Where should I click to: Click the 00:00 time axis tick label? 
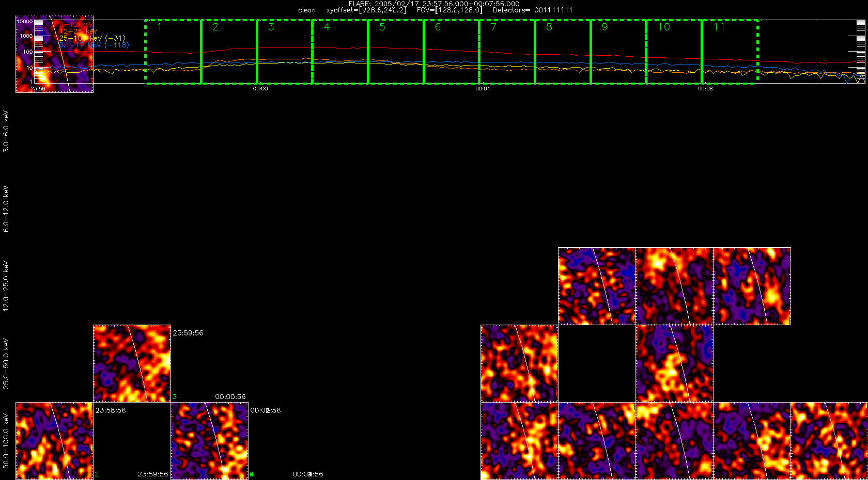(x=260, y=89)
